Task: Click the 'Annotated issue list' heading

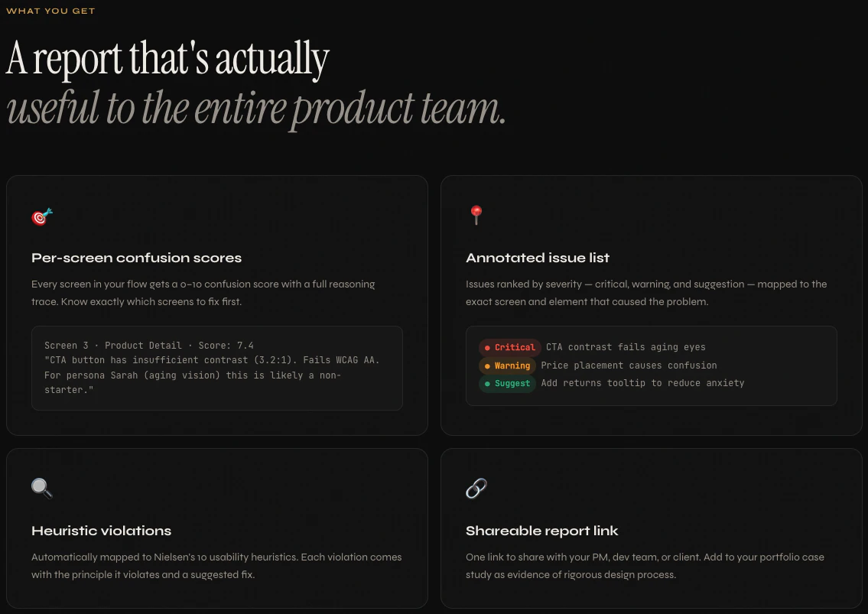Action: (x=538, y=258)
